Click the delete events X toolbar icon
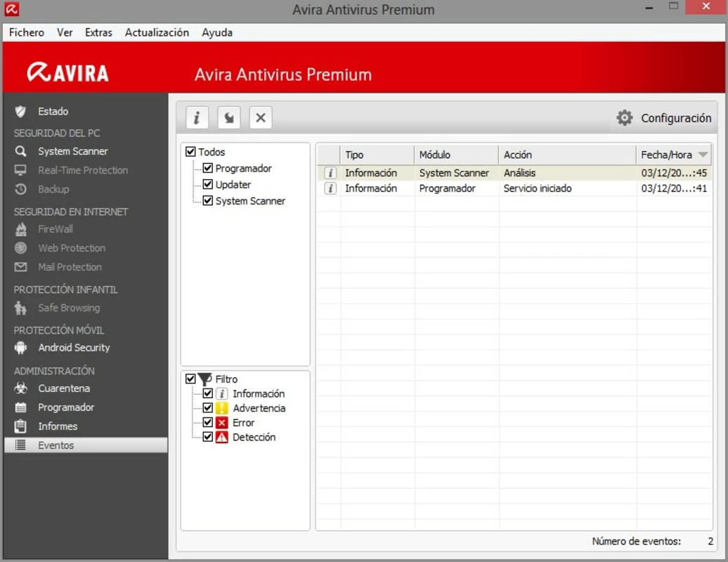728x562 pixels. pos(261,117)
